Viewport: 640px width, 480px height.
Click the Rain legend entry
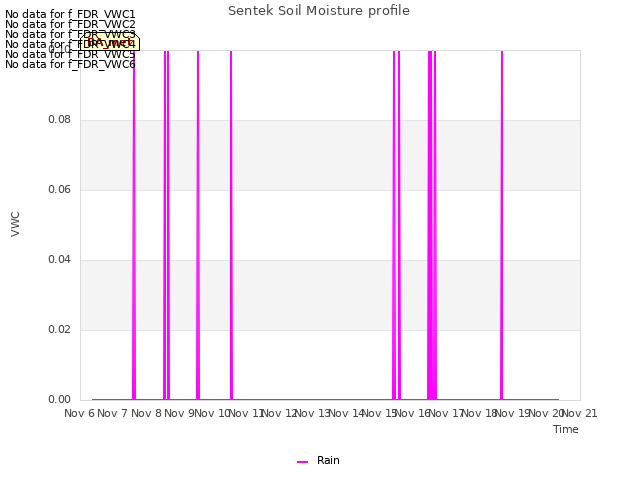click(318, 460)
